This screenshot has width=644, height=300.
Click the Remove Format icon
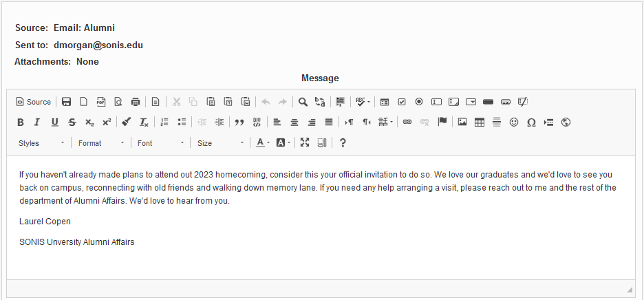(144, 122)
